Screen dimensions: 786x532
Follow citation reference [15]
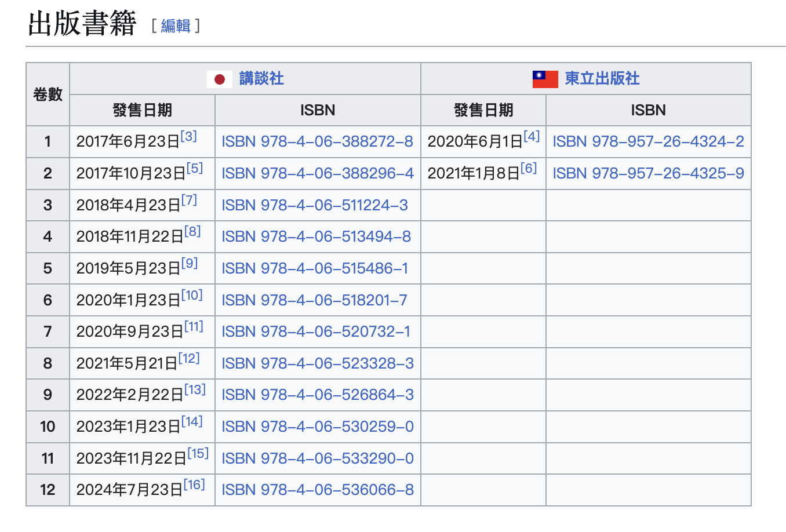198,454
